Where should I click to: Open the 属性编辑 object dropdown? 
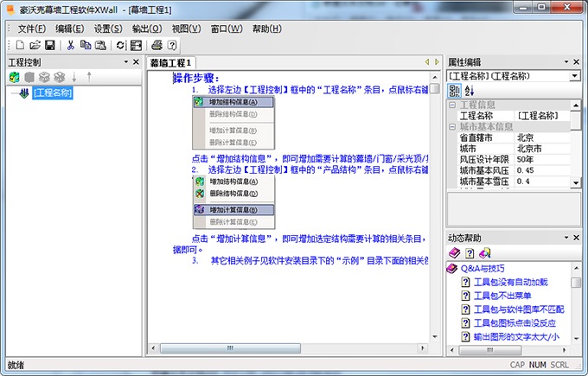point(575,76)
